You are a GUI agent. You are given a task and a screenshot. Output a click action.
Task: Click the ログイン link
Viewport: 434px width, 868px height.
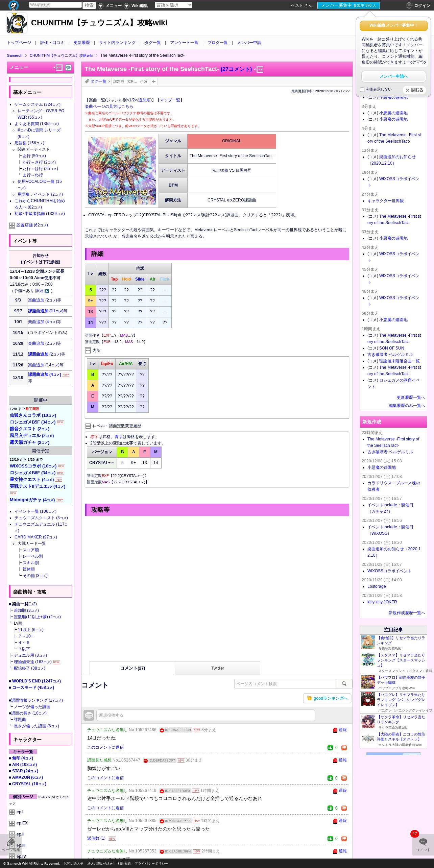[x=422, y=6]
